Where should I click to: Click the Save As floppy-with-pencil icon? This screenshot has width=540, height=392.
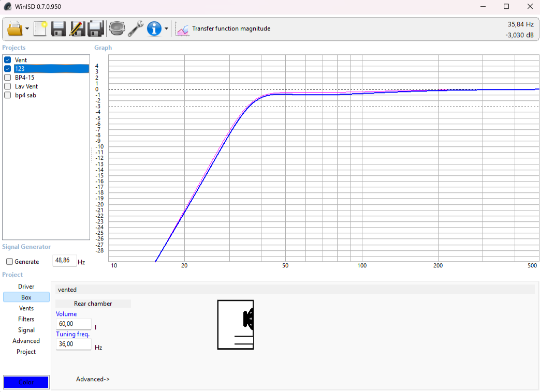coord(77,28)
